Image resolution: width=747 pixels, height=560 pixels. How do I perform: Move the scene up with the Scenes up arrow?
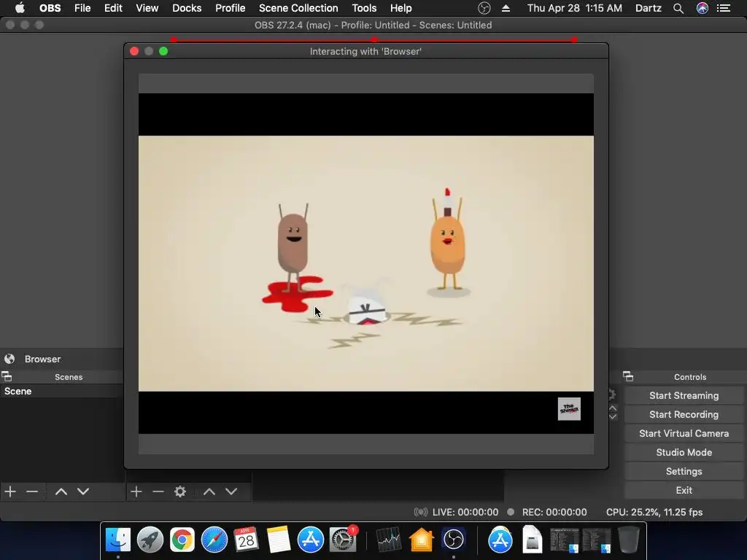[61, 491]
